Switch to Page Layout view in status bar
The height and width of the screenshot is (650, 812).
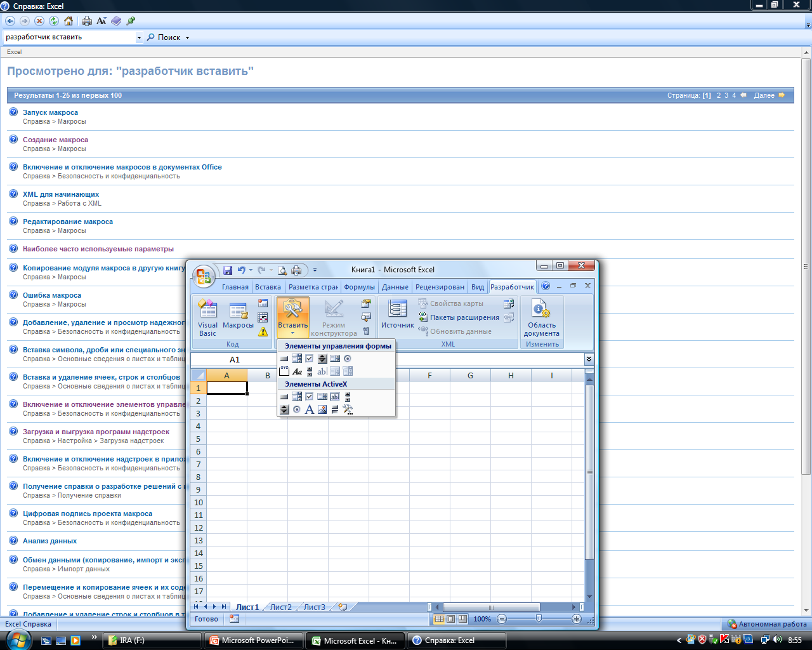pos(451,619)
